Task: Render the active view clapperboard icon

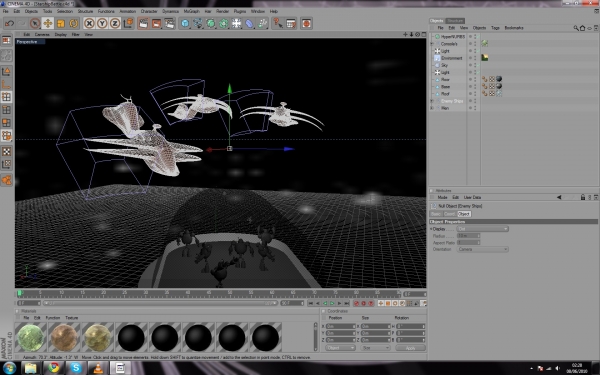Action: [x=143, y=24]
